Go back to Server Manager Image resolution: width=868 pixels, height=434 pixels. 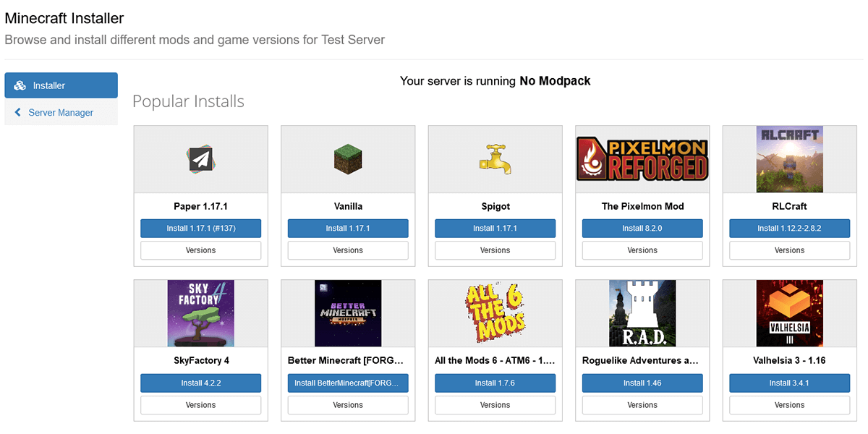61,112
